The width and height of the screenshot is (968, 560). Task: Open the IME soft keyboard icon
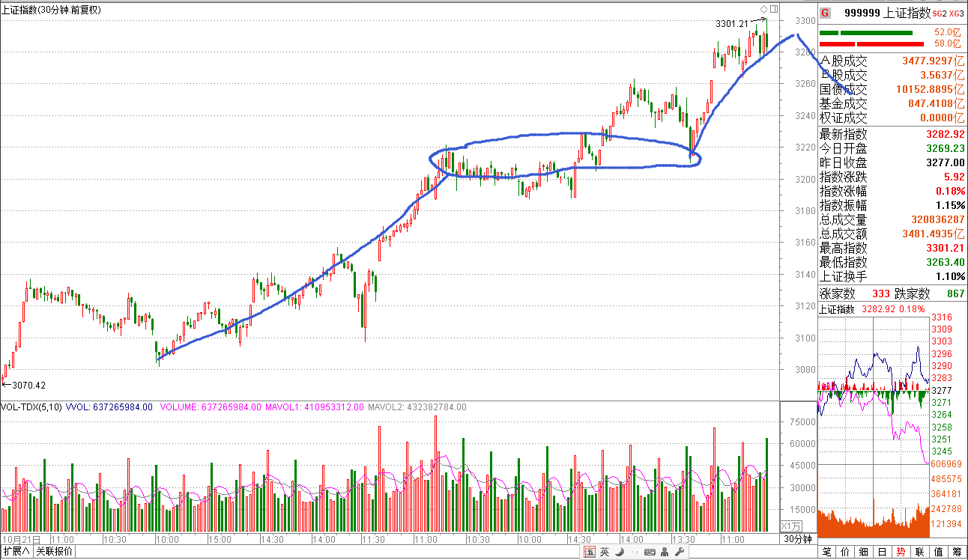pos(649,553)
